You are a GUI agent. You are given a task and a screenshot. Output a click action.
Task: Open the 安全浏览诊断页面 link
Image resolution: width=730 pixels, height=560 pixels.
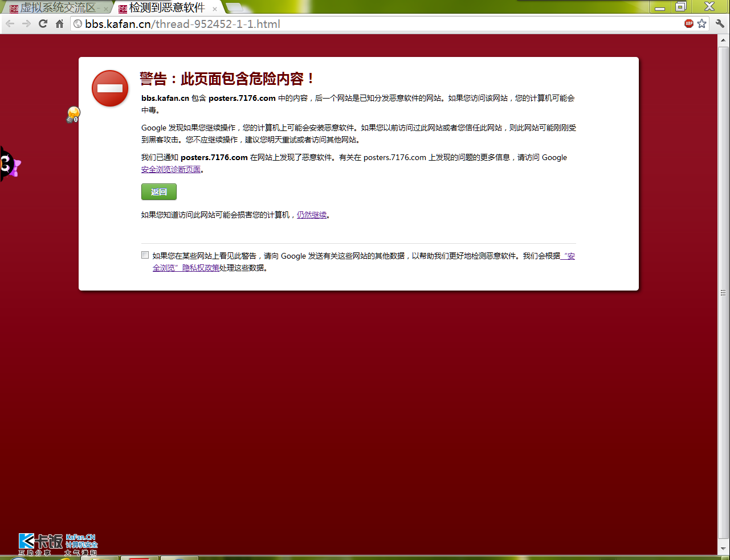tap(171, 169)
